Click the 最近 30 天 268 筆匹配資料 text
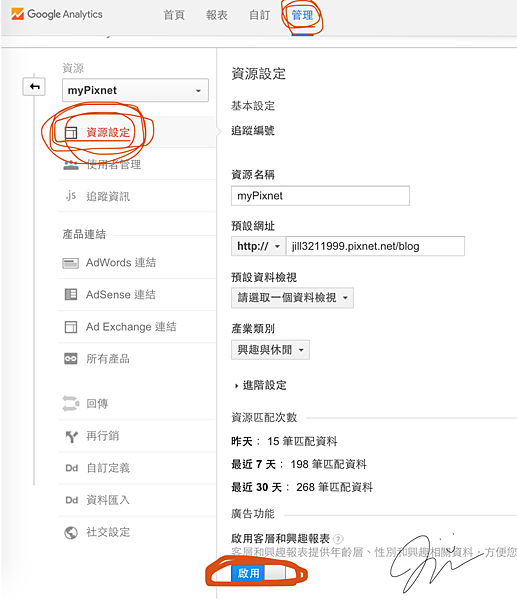 [x=302, y=487]
